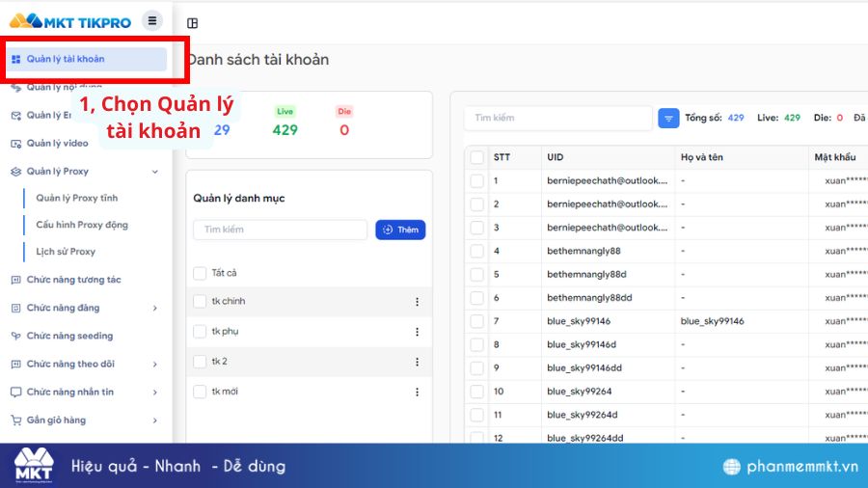Click Die count 0 card
868x488 pixels.
(x=344, y=122)
